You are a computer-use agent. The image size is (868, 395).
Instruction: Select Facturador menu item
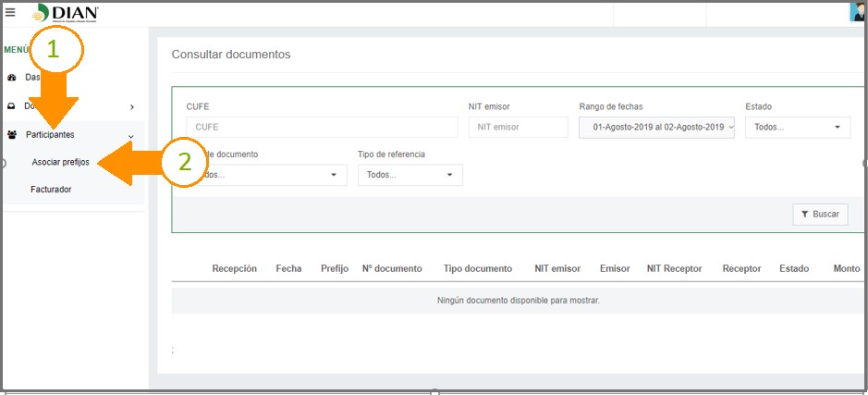(51, 190)
